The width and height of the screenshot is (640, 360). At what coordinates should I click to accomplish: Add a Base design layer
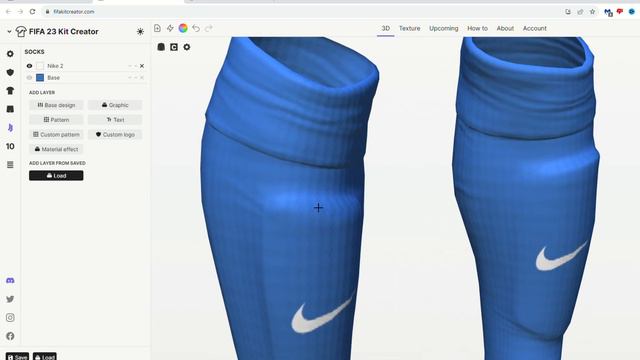[56, 105]
